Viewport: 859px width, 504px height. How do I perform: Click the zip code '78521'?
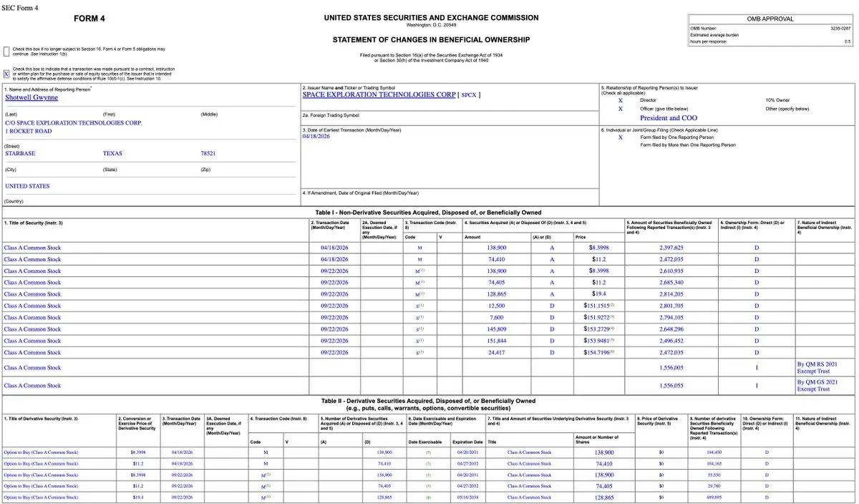[x=208, y=153]
